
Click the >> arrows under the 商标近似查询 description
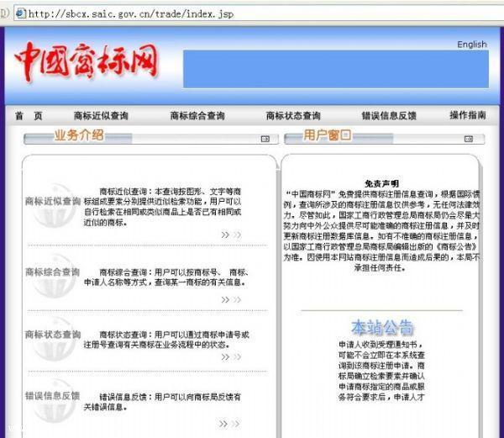(x=231, y=235)
